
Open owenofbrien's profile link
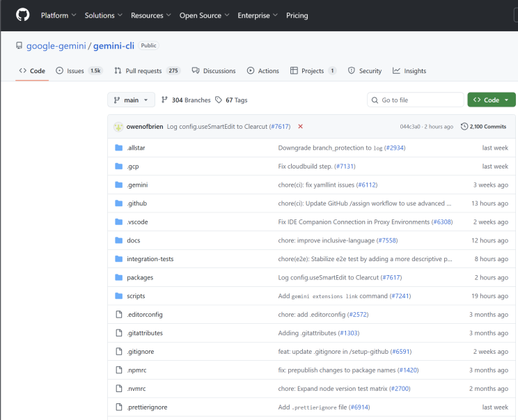[145, 127]
